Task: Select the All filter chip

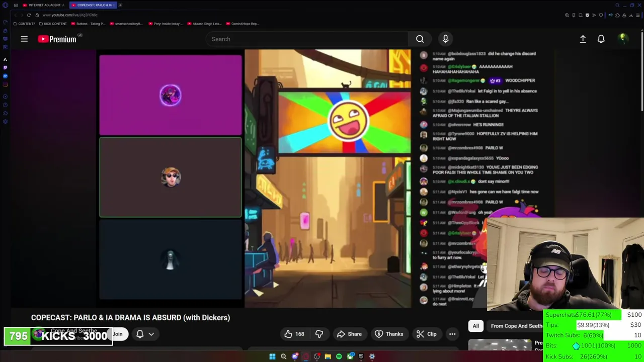Action: point(475,326)
